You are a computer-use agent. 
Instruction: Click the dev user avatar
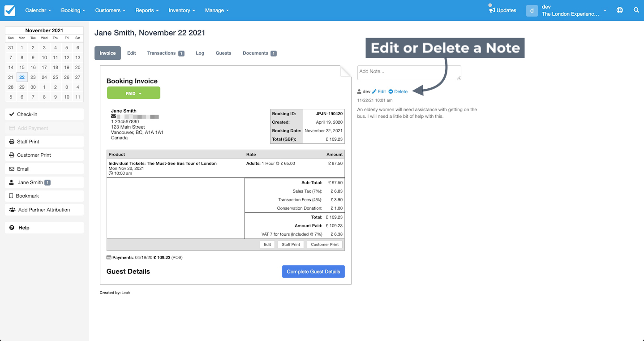pos(532,10)
